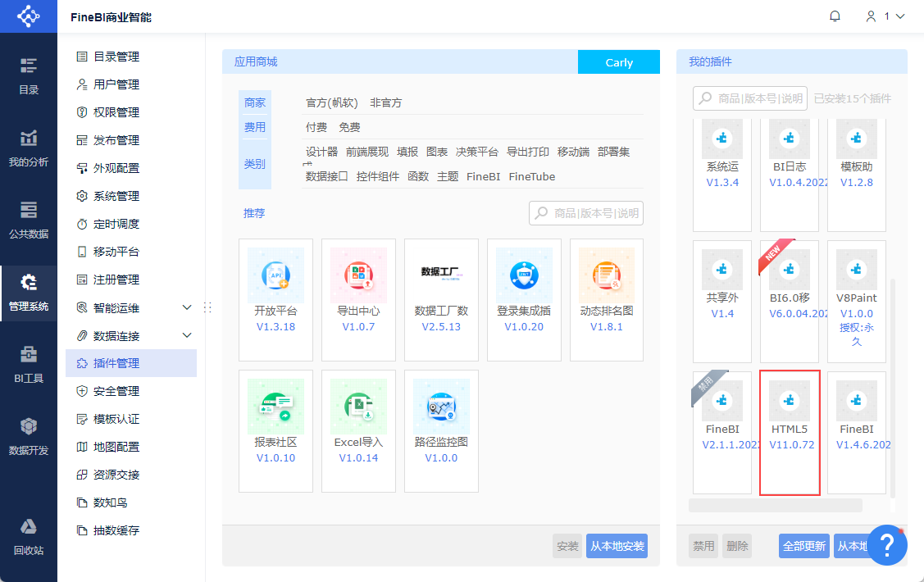Select the 路径监控图 plugin icon
This screenshot has width=924, height=582.
(x=441, y=407)
